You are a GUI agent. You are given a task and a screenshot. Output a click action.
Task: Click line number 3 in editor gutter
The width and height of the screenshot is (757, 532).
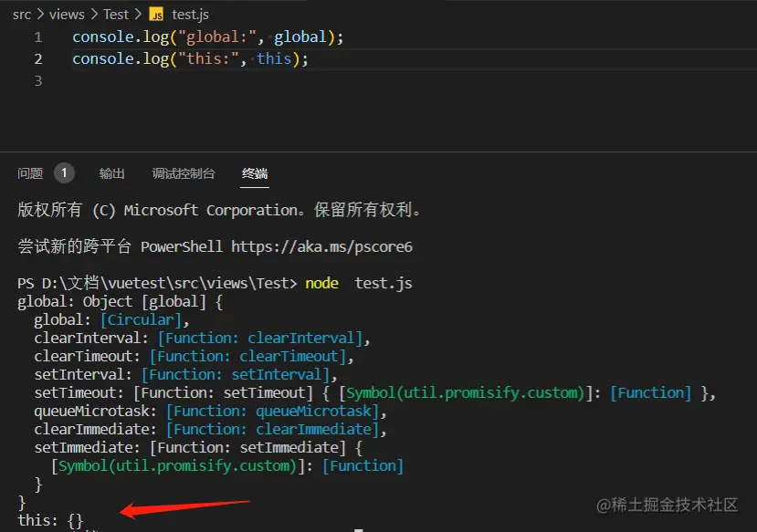click(38, 80)
